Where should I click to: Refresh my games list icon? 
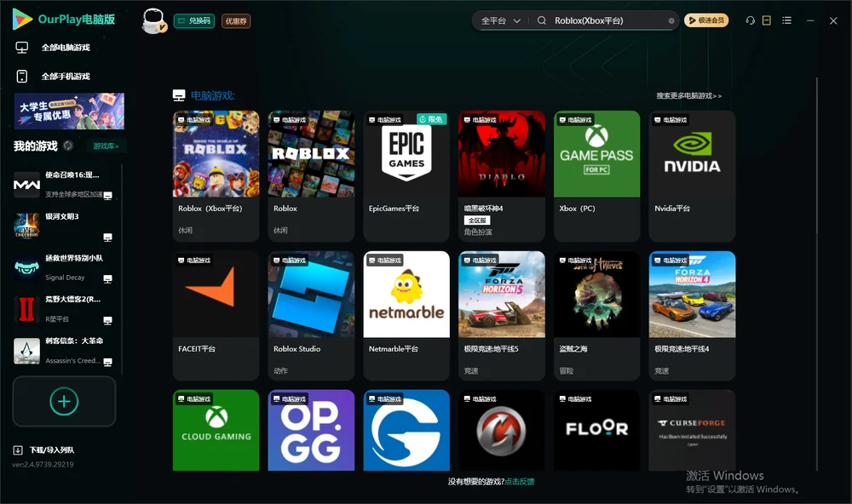pyautogui.click(x=68, y=146)
